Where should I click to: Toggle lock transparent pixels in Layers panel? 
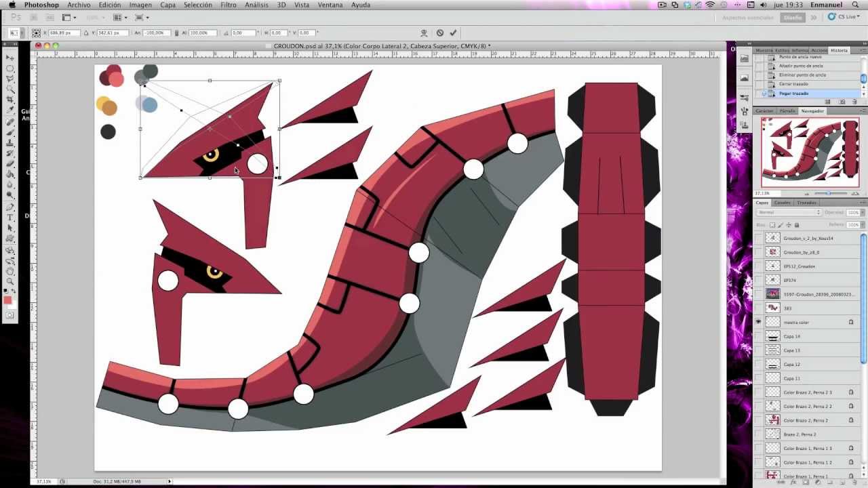[x=772, y=225]
